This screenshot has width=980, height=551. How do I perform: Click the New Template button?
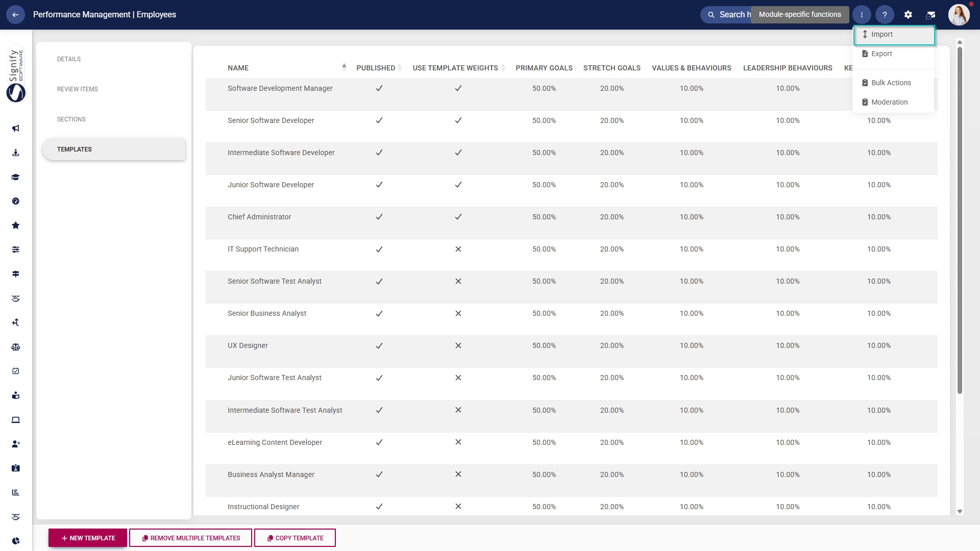coord(88,538)
